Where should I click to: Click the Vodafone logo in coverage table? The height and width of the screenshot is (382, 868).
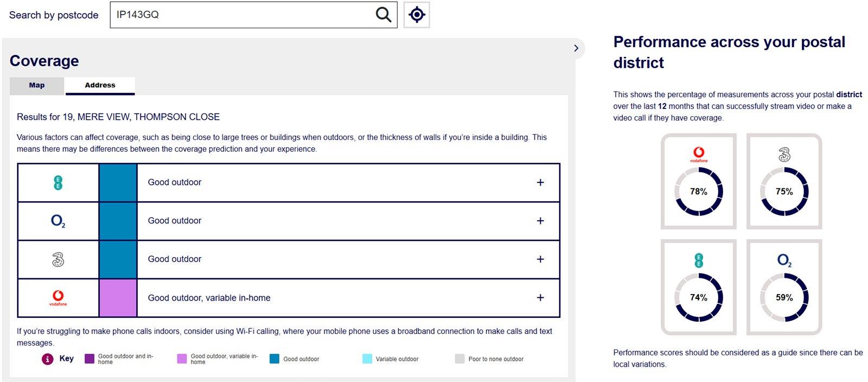[x=58, y=298]
